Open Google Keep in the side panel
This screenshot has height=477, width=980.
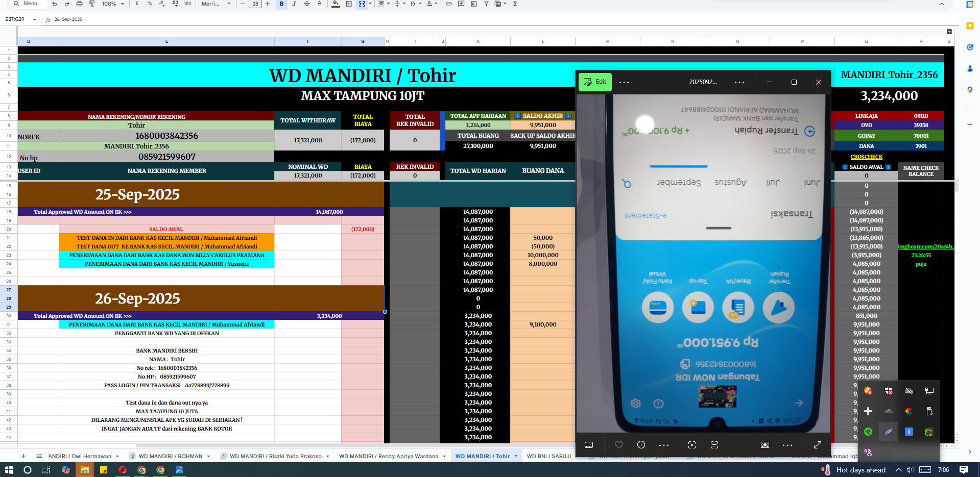pyautogui.click(x=970, y=26)
